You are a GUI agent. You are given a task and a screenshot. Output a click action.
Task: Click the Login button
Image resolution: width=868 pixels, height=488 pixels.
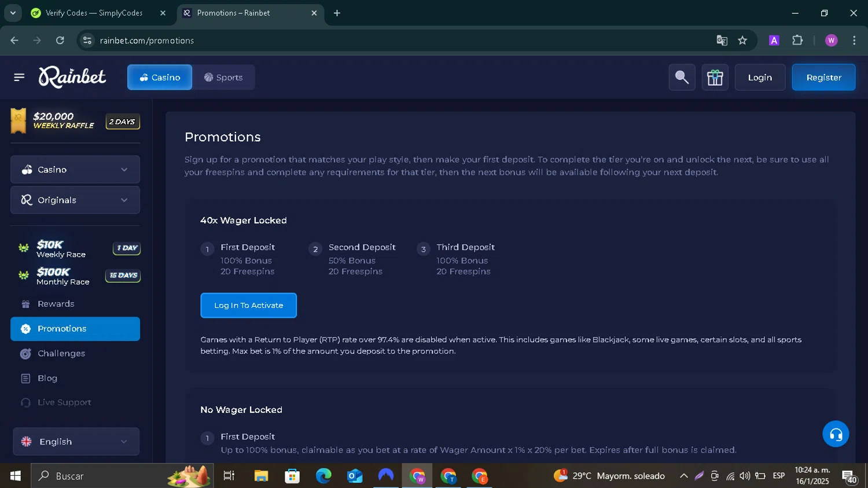pos(760,77)
